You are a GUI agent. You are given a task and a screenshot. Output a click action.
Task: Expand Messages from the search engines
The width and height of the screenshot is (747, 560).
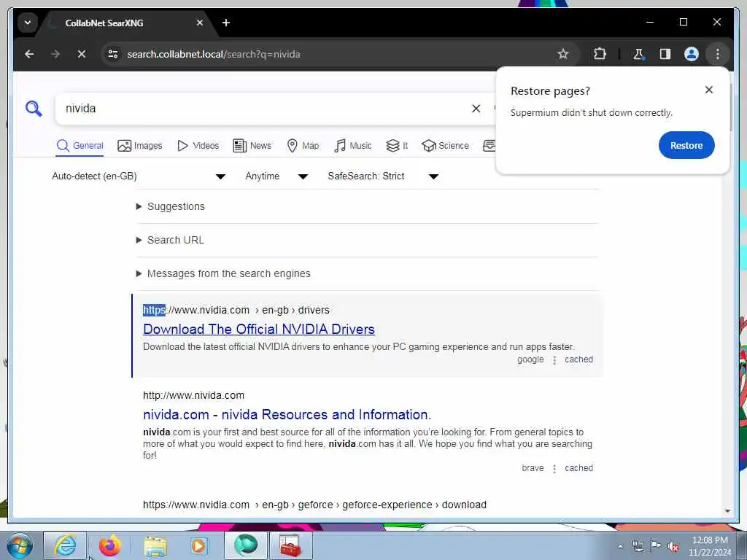[x=223, y=274]
